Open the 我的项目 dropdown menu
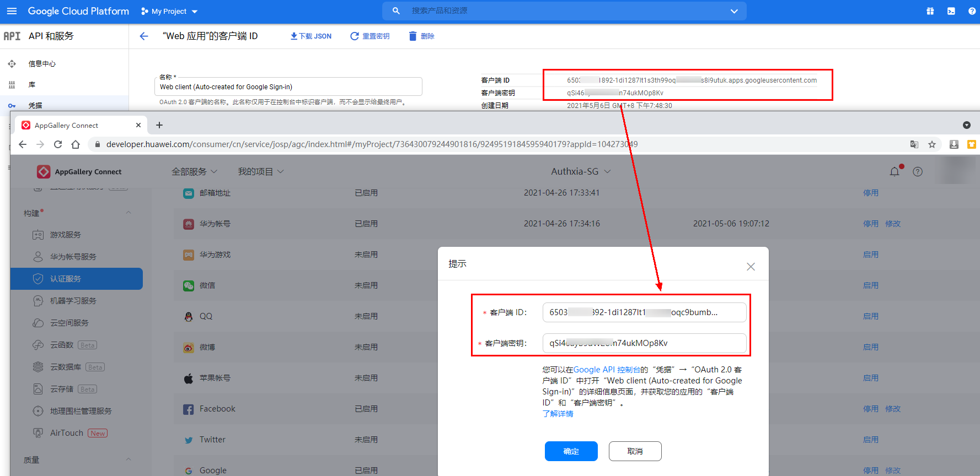Image resolution: width=980 pixels, height=476 pixels. click(x=261, y=172)
